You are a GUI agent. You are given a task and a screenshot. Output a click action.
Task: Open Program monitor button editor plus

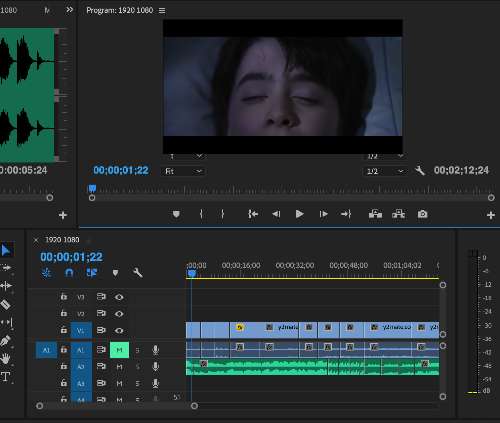pyautogui.click(x=491, y=215)
